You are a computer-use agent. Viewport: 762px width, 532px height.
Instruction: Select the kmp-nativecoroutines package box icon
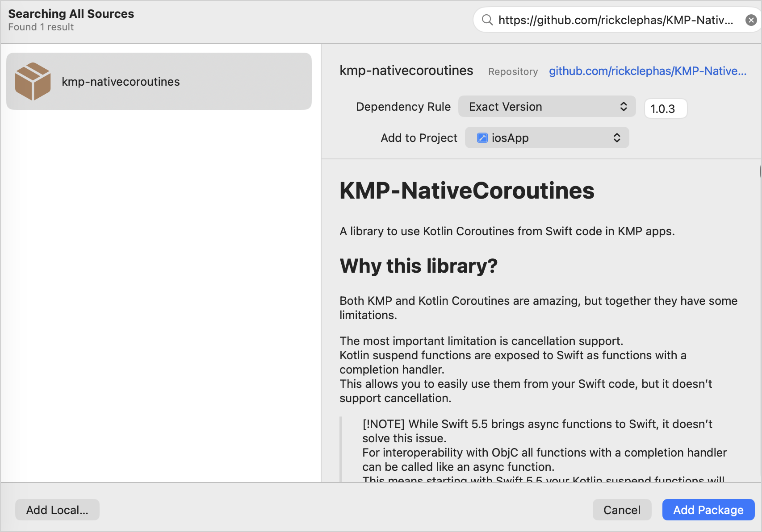(x=33, y=81)
